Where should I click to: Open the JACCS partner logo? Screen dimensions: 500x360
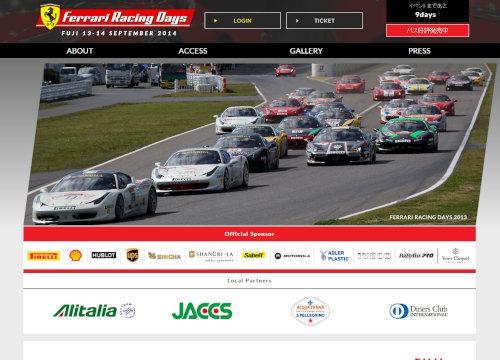[202, 311]
